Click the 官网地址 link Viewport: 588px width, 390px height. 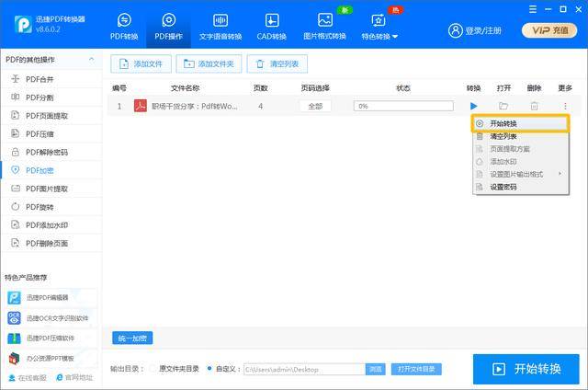tap(74, 378)
